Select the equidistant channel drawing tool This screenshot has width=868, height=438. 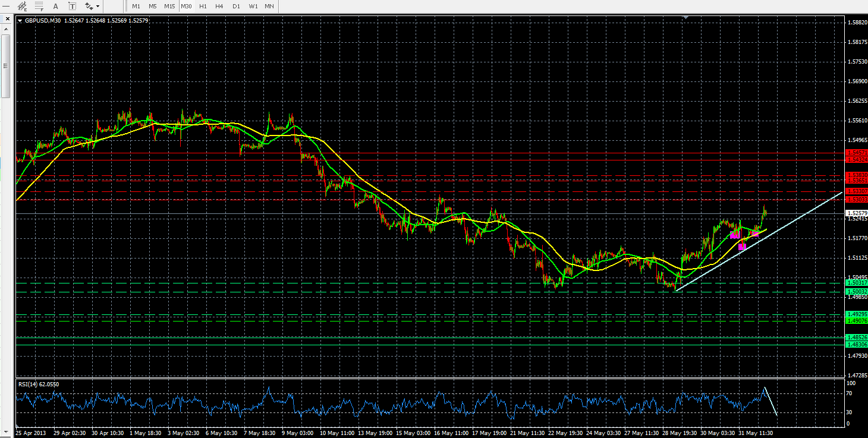coord(23,7)
